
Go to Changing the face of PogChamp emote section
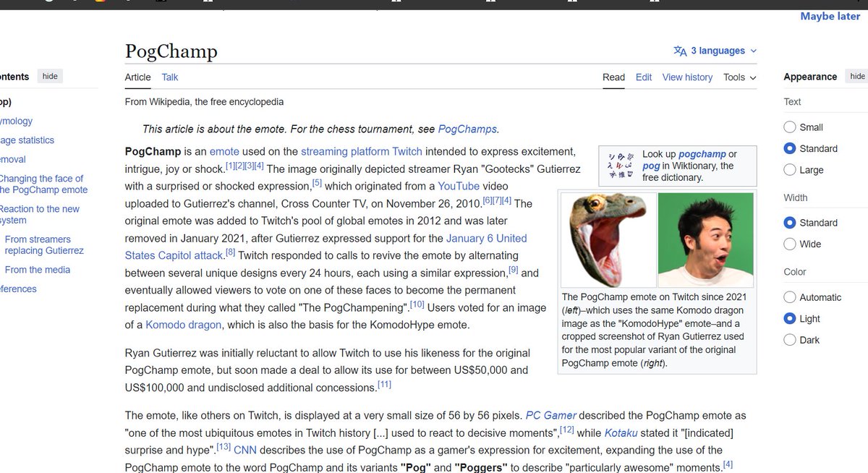point(42,184)
